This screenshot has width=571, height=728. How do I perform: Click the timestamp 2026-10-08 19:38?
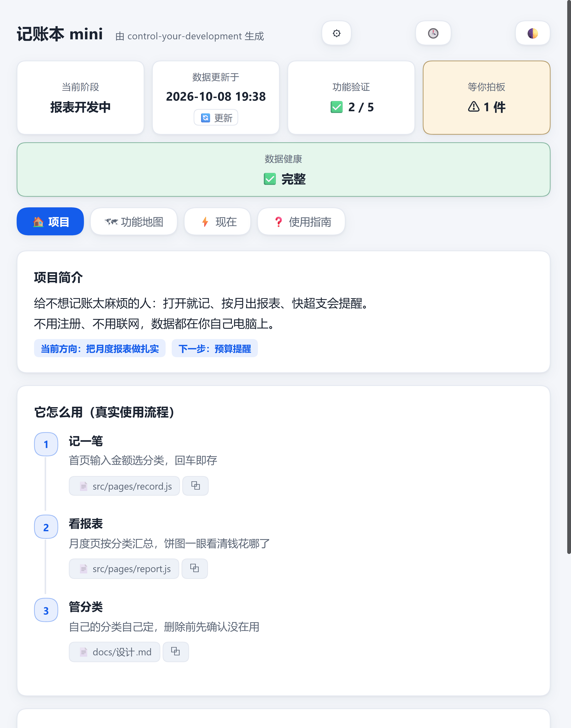216,97
